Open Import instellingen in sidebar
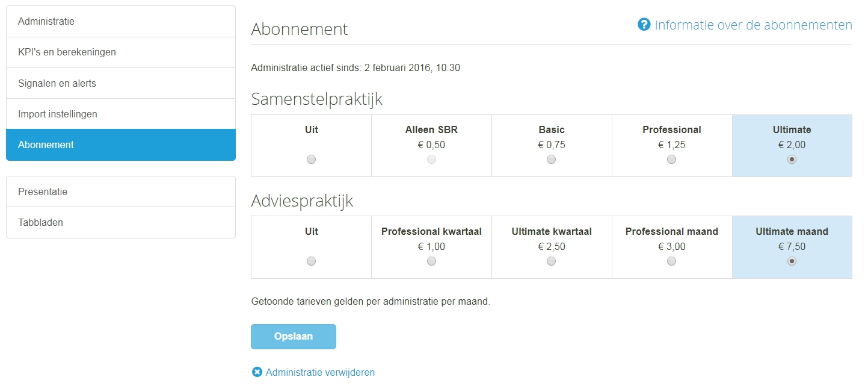The image size is (868, 386). (x=121, y=114)
